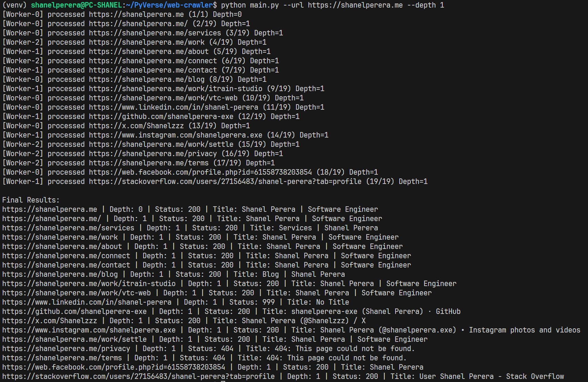This screenshot has width=588, height=382.
Task: Click the processed /connect URL marked (6/19)
Action: coord(153,61)
